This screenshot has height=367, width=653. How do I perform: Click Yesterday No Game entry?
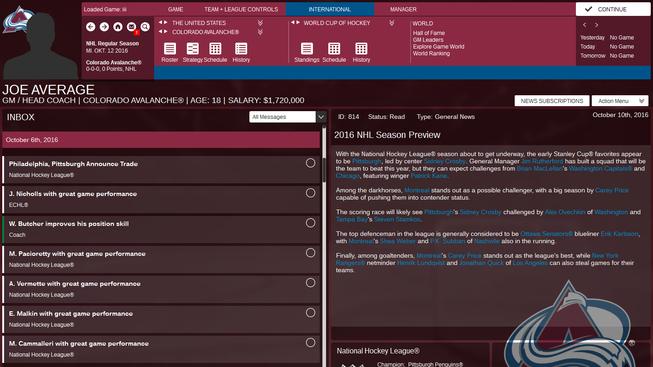tap(607, 37)
